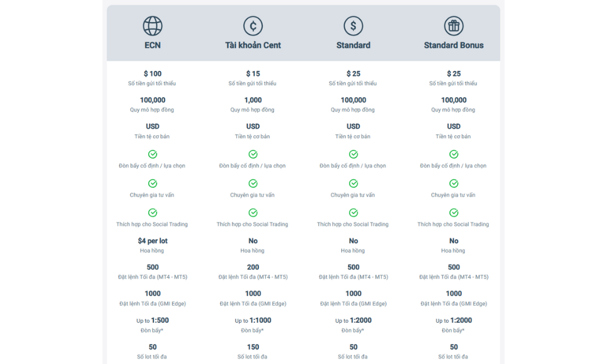Click ECN's Up to 1:500 leverage
Screen dimensions: 607x364
click(152, 320)
